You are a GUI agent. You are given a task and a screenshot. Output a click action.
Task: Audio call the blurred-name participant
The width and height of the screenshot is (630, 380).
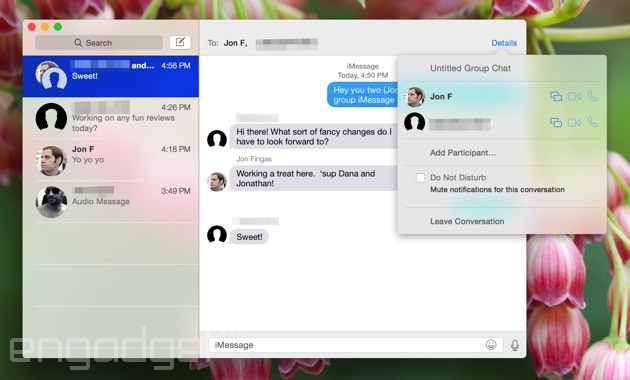(x=592, y=122)
